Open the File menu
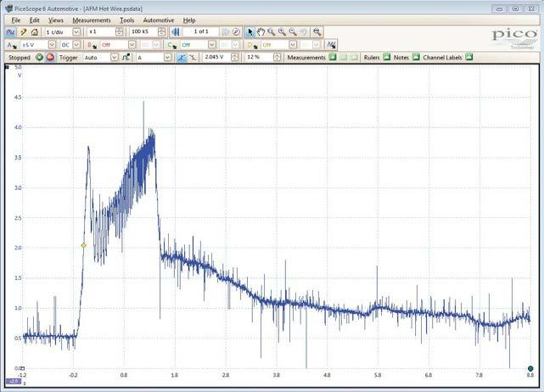The height and width of the screenshot is (392, 544). click(16, 20)
